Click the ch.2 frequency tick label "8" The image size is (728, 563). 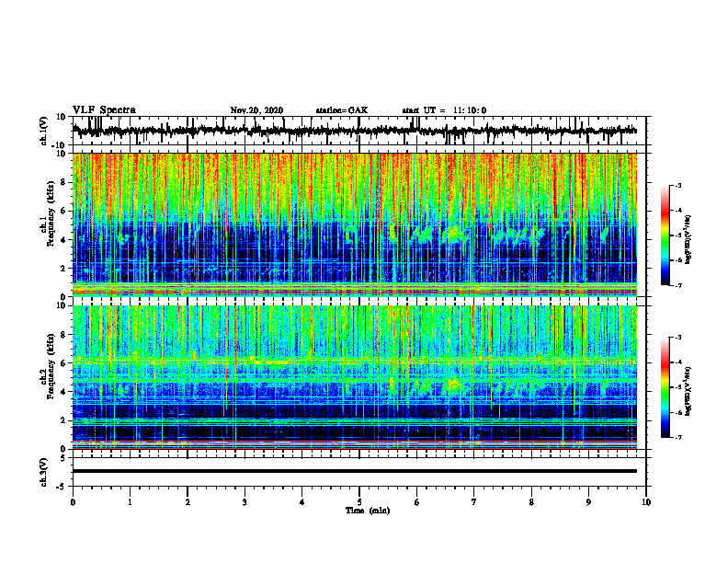(x=63, y=335)
